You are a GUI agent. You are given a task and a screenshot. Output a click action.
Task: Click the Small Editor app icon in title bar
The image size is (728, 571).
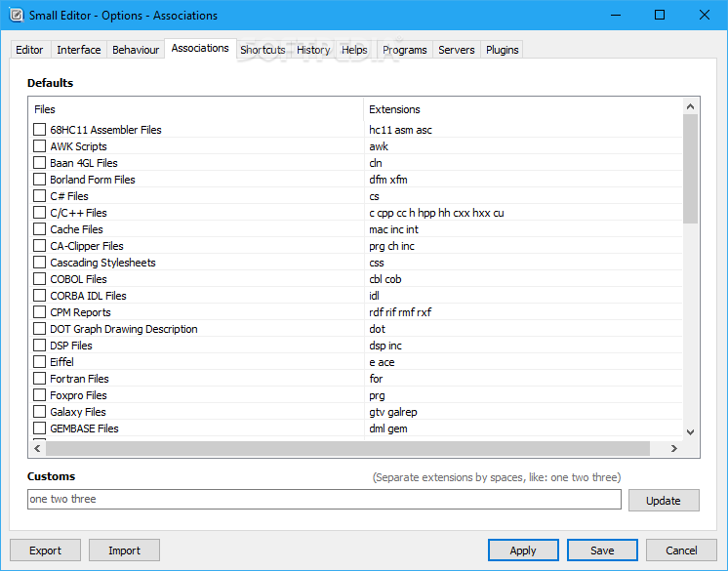pos(16,16)
